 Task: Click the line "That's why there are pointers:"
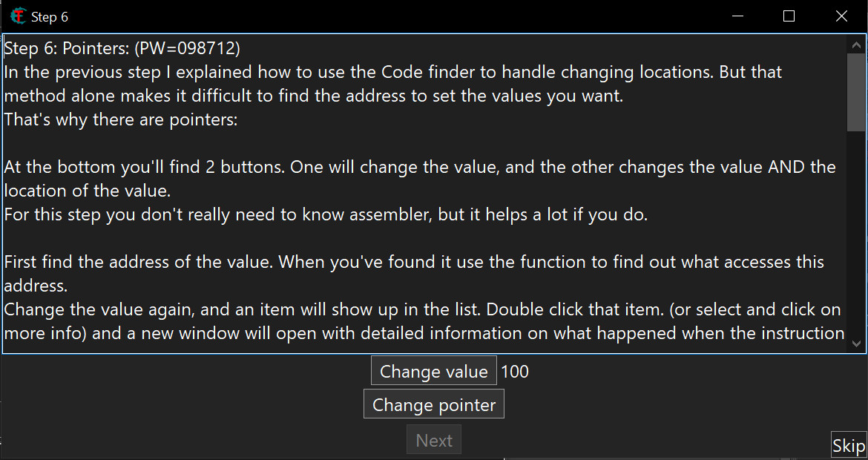coord(121,119)
